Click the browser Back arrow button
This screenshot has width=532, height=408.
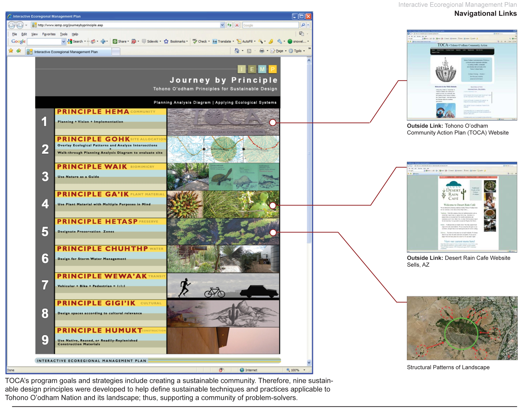coord(11,25)
